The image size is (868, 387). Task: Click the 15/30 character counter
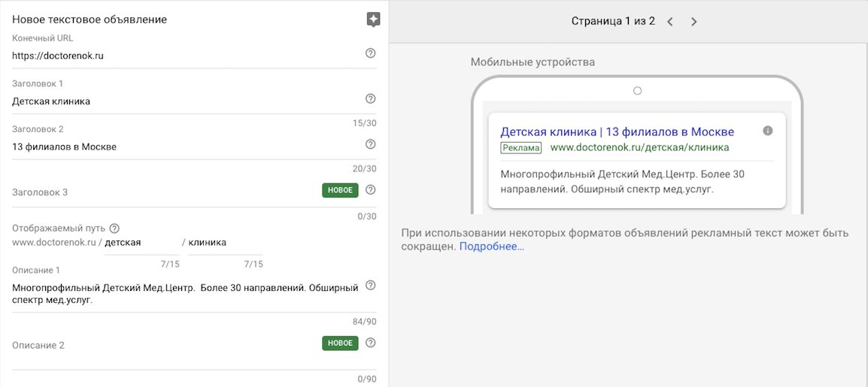pyautogui.click(x=364, y=122)
